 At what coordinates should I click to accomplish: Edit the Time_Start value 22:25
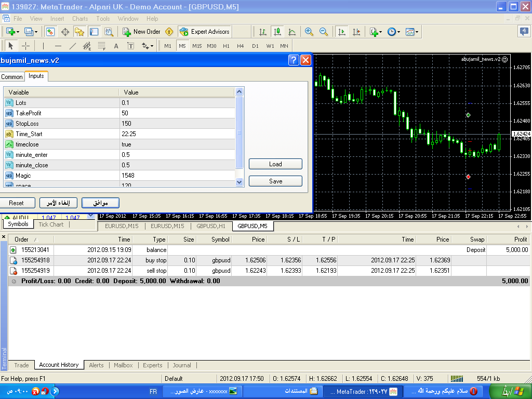point(177,134)
